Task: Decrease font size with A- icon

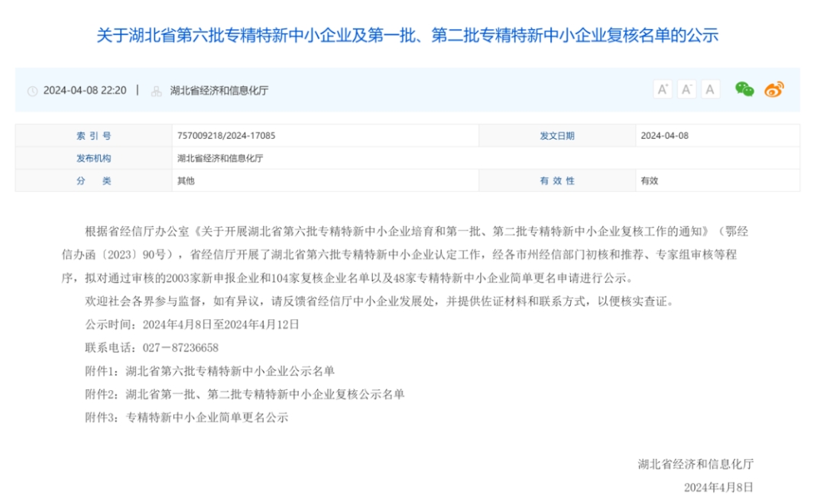Action: pos(686,89)
